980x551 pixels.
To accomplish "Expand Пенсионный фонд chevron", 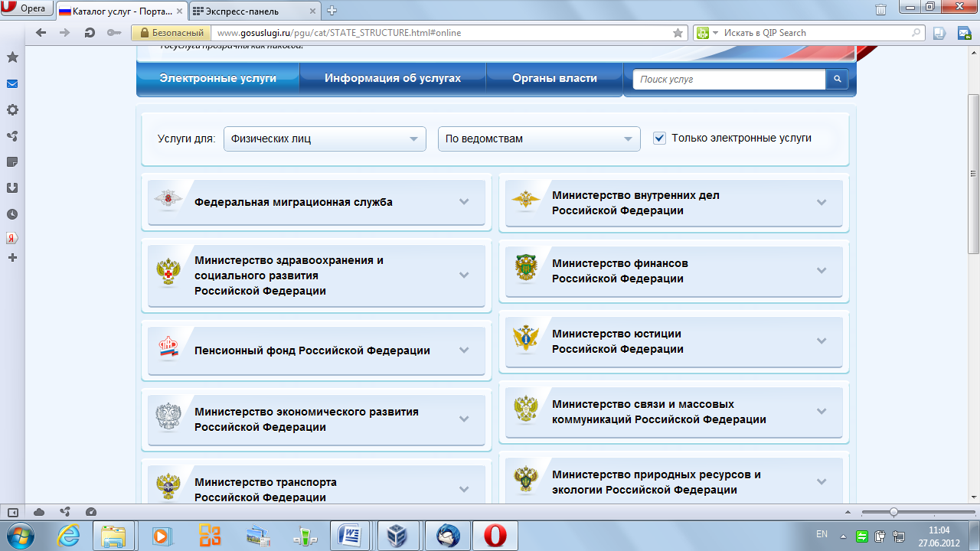I will (x=464, y=350).
